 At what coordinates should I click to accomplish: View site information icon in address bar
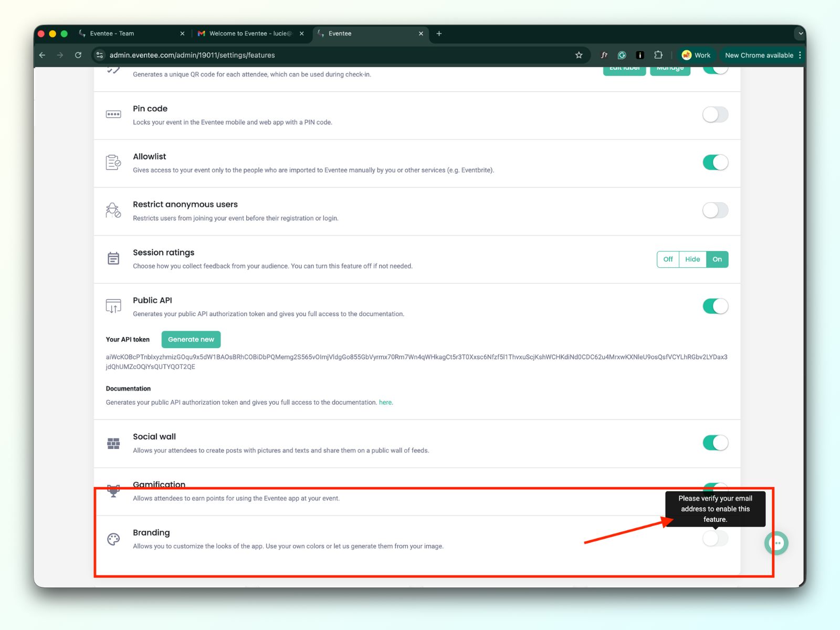pyautogui.click(x=100, y=55)
